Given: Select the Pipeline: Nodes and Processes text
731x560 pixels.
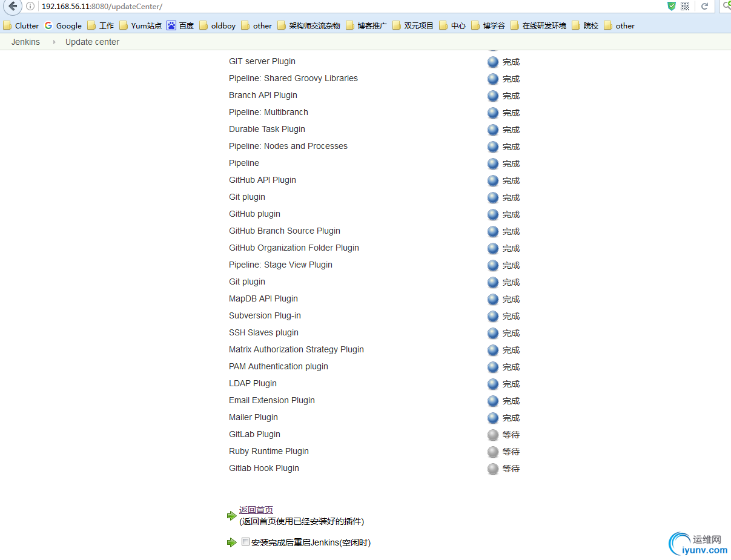Looking at the screenshot, I should pos(288,146).
